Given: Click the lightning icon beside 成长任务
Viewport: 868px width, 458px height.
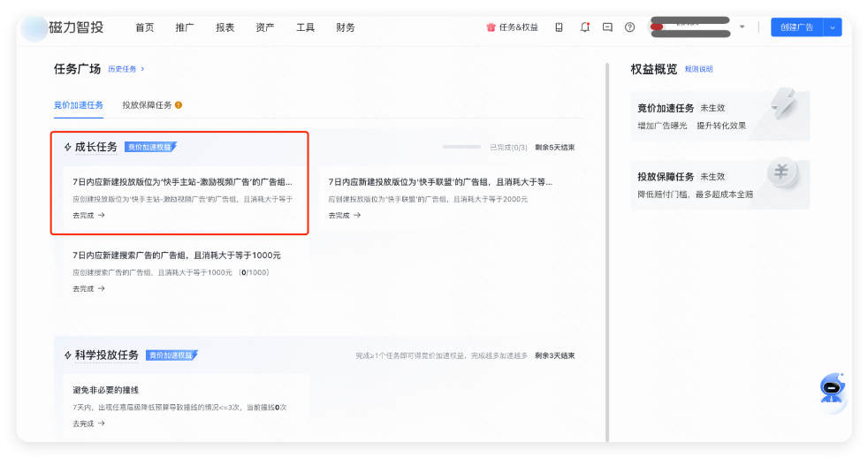Looking at the screenshot, I should [67, 147].
